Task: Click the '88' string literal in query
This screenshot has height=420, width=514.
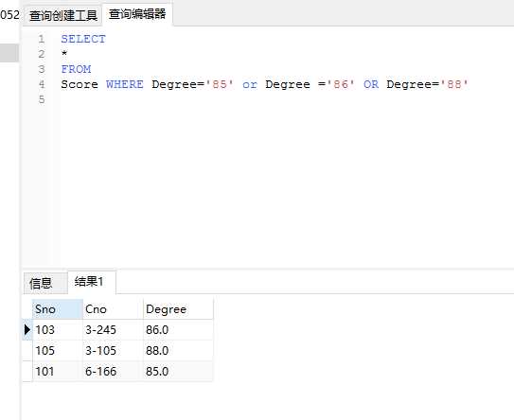Action: click(x=454, y=84)
